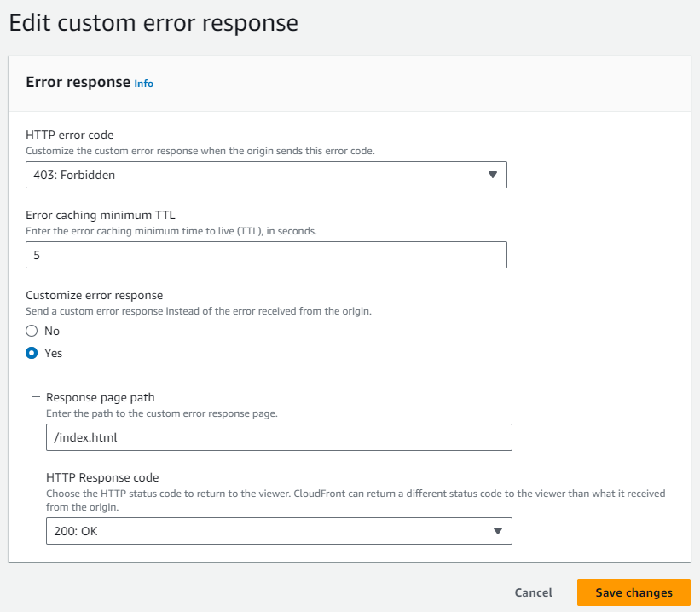
Task: Click the Error response section header
Action: click(78, 82)
